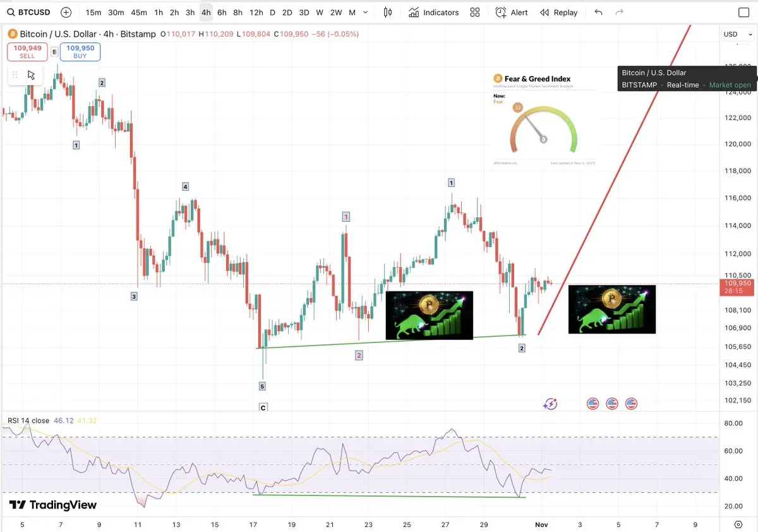The width and height of the screenshot is (758, 532).
Task: Select the green support line under candles
Action: (x=390, y=341)
